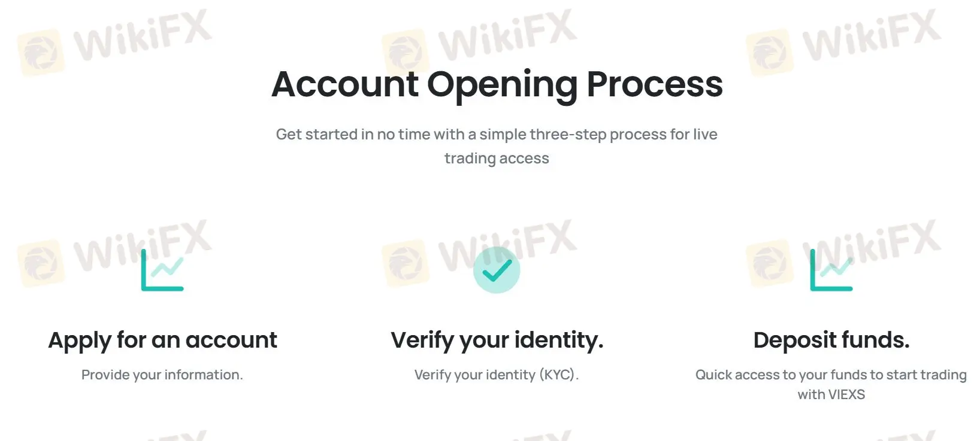Click the 'Provide your information.' description
The image size is (980, 441).
(162, 375)
